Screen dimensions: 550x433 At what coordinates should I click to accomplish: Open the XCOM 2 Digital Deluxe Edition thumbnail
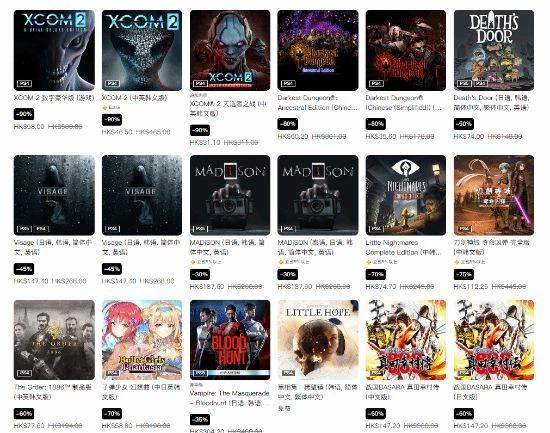[x=54, y=50]
